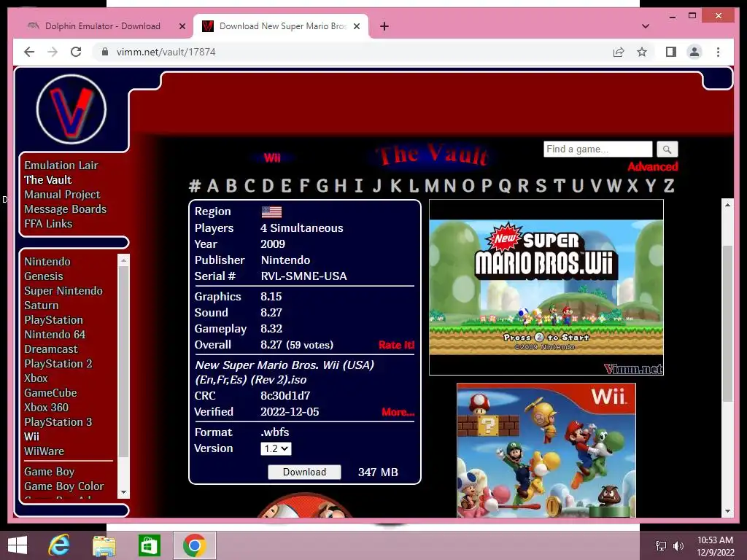Open Windows Start menu
747x560 pixels.
pos(18,545)
